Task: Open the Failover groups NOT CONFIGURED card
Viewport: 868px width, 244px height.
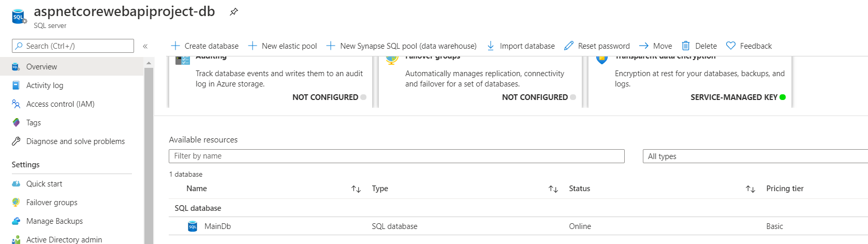Action: click(x=480, y=82)
